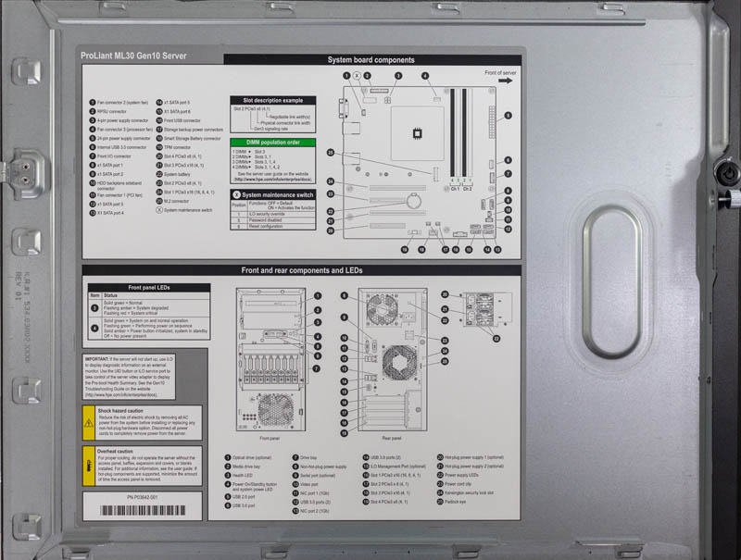Click legend entry Internal USB 3.0 connector
The width and height of the screenshot is (741, 560).
coord(119,147)
